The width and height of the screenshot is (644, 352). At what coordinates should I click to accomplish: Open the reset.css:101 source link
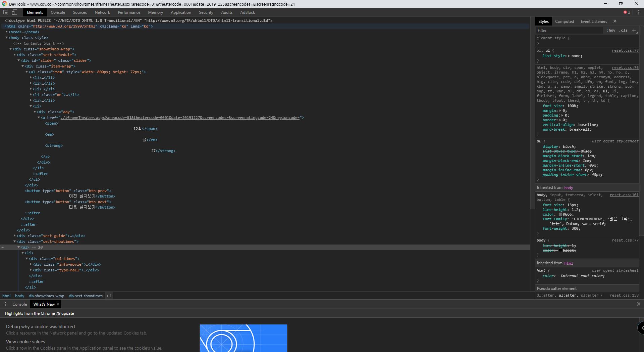(x=624, y=195)
